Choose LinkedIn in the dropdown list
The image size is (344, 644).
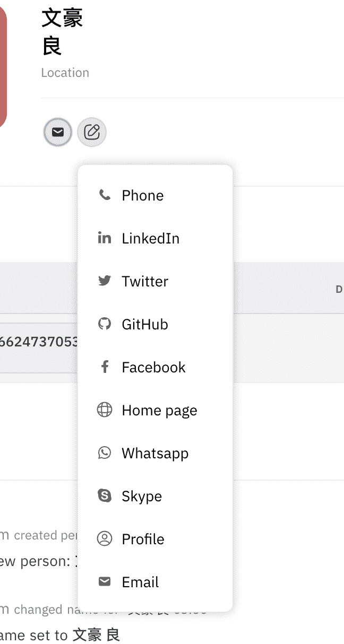[151, 238]
